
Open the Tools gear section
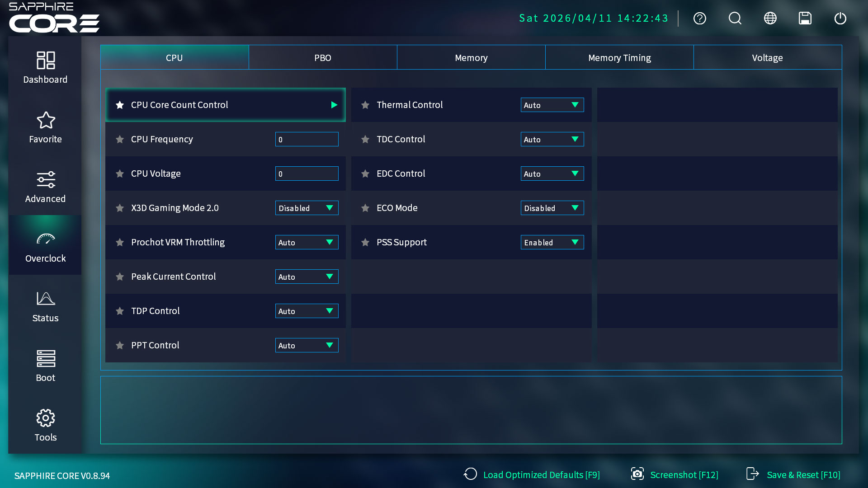tap(45, 425)
